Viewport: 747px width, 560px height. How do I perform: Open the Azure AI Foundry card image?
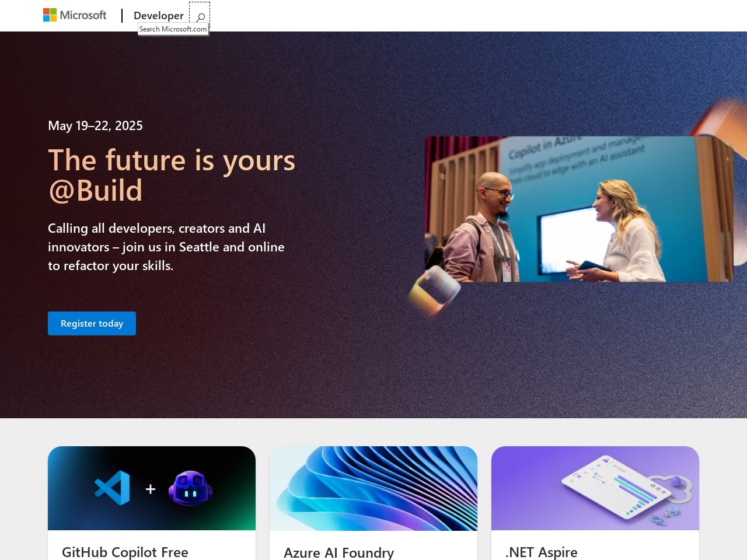coord(373,488)
